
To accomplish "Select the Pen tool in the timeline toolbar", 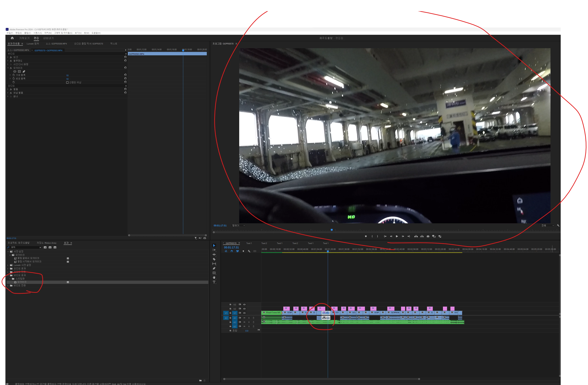I will click(x=214, y=268).
